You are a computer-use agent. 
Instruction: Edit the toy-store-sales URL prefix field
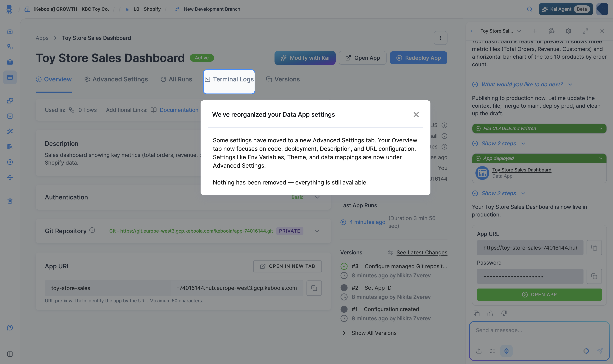coord(108,288)
